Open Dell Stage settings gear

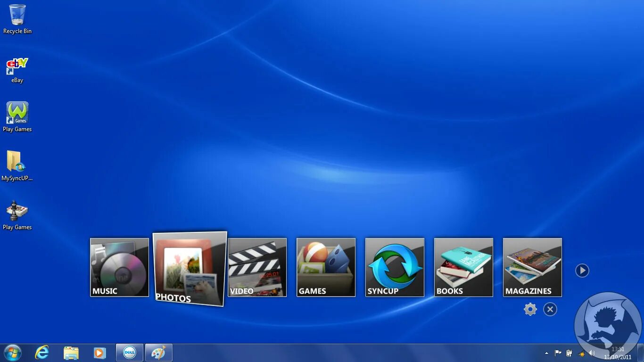[530, 309]
